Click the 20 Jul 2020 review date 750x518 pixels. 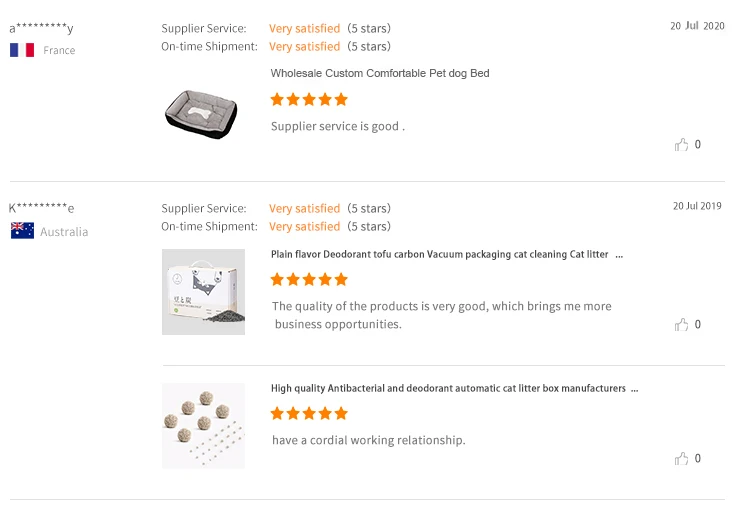click(697, 26)
